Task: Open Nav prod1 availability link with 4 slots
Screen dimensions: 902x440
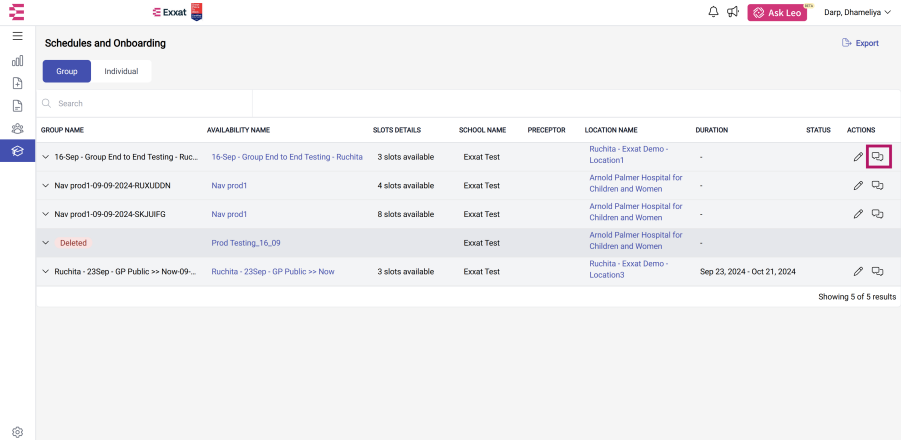Action: click(x=229, y=186)
